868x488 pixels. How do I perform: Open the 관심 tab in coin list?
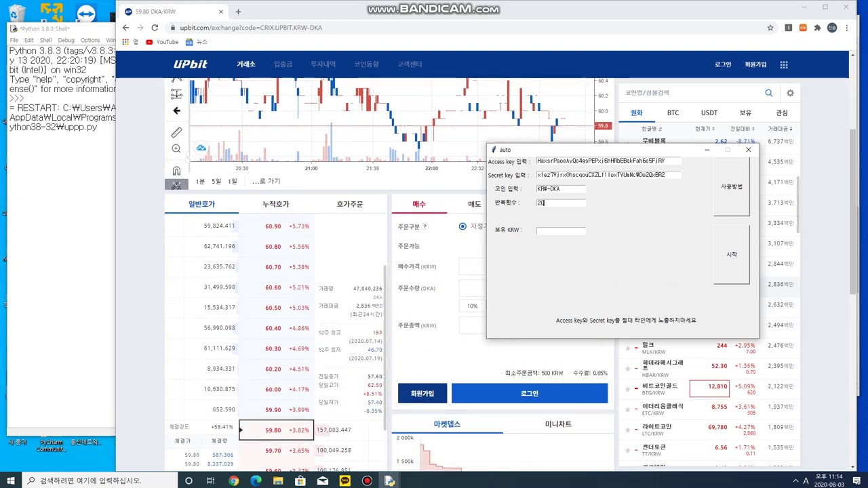pos(782,113)
